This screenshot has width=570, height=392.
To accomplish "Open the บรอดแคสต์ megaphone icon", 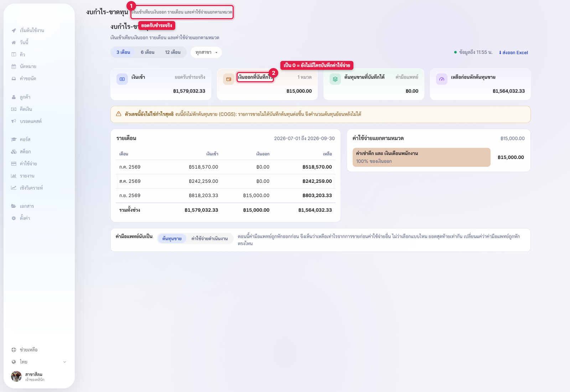I will [x=14, y=122].
